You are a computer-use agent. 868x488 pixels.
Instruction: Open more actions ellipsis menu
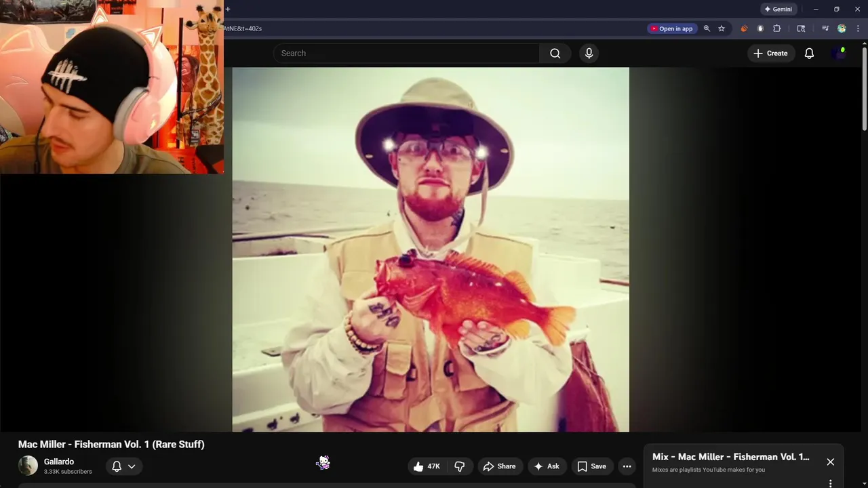(627, 466)
